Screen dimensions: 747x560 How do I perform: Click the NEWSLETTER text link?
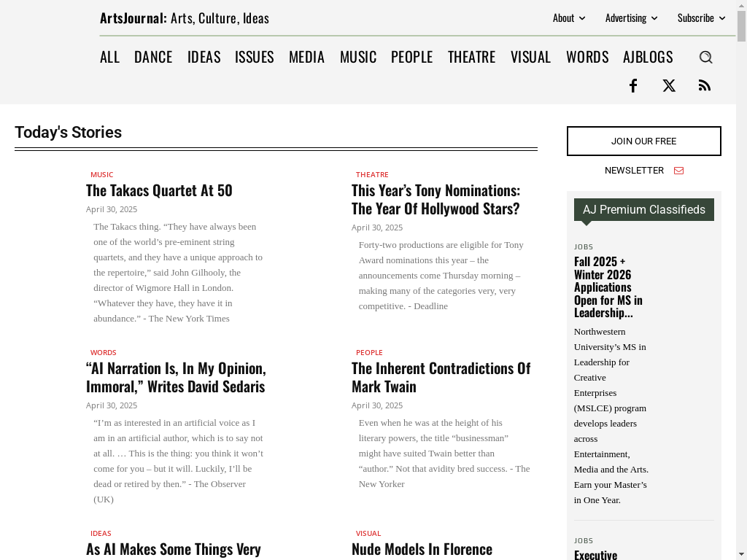pos(634,171)
